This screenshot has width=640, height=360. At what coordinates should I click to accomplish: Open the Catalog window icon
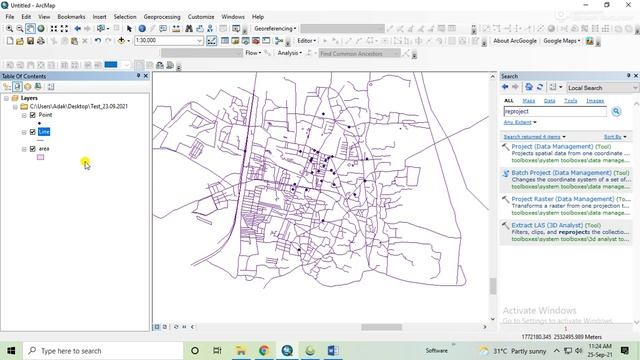coord(235,41)
